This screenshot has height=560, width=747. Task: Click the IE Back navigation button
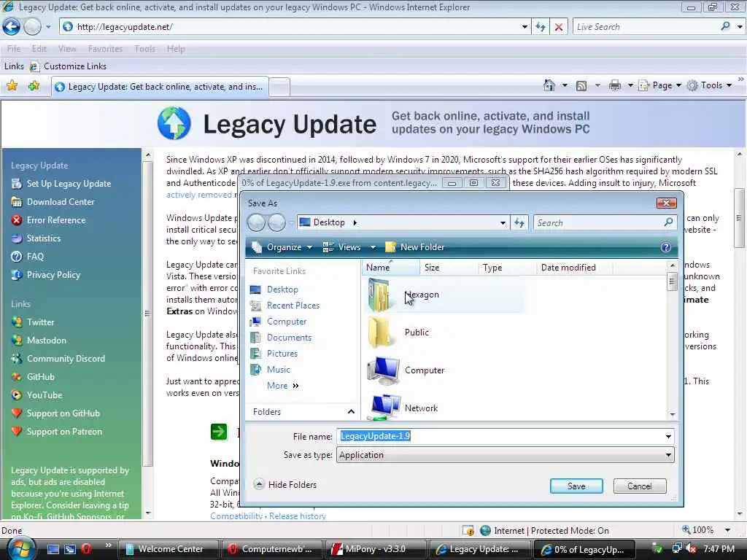click(12, 27)
